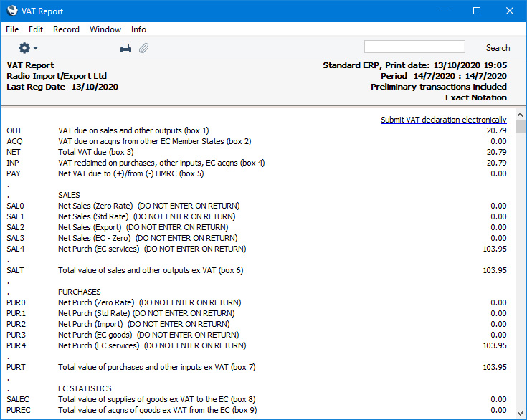Viewport: 527px width, 420px height.
Task: Click the printer icon
Action: tap(125, 49)
